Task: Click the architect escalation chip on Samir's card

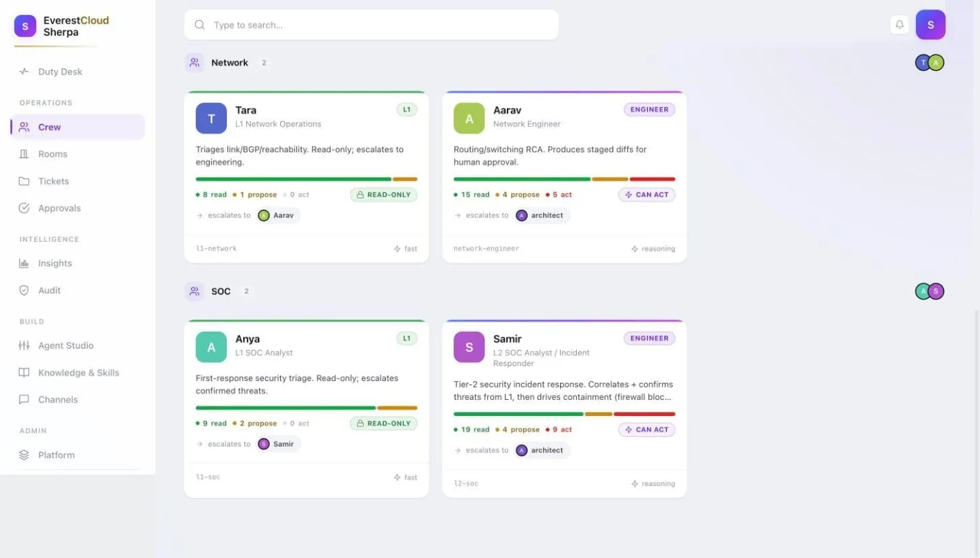Action: pos(542,450)
